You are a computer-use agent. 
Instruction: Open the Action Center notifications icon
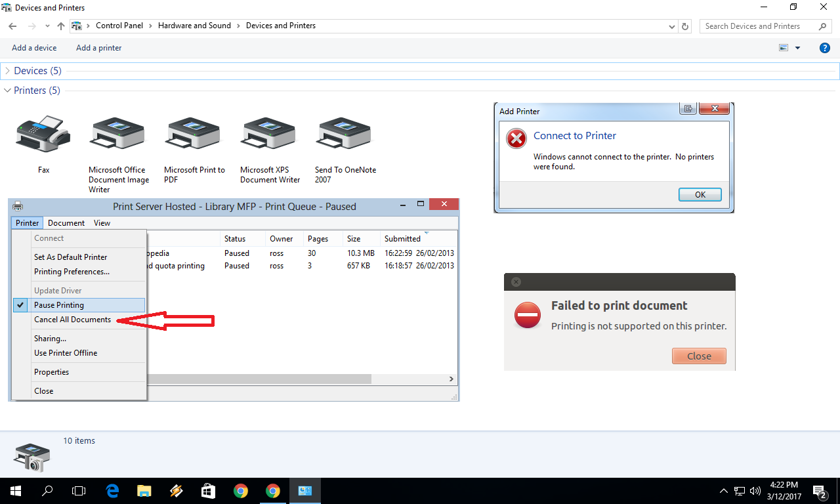click(819, 490)
